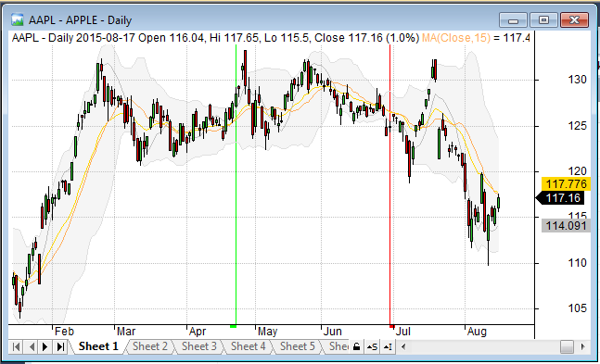Select the Sheet 1 tab
Screen dimensions: 600x364
[x=98, y=346]
